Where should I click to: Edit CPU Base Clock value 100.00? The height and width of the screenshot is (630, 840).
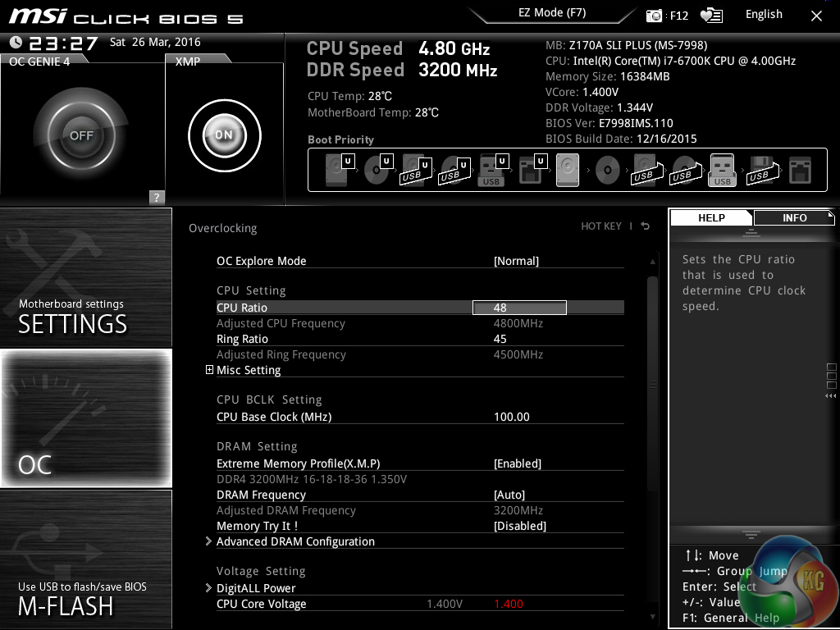[512, 417]
